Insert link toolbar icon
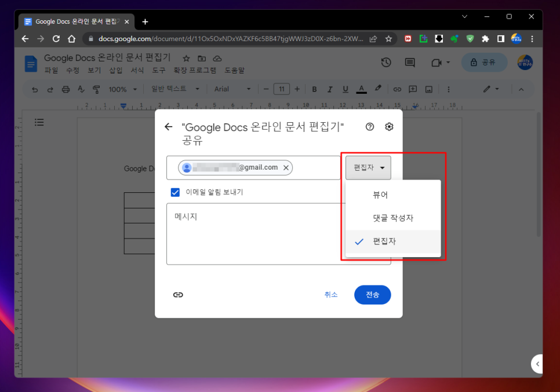560x392 pixels. [397, 89]
